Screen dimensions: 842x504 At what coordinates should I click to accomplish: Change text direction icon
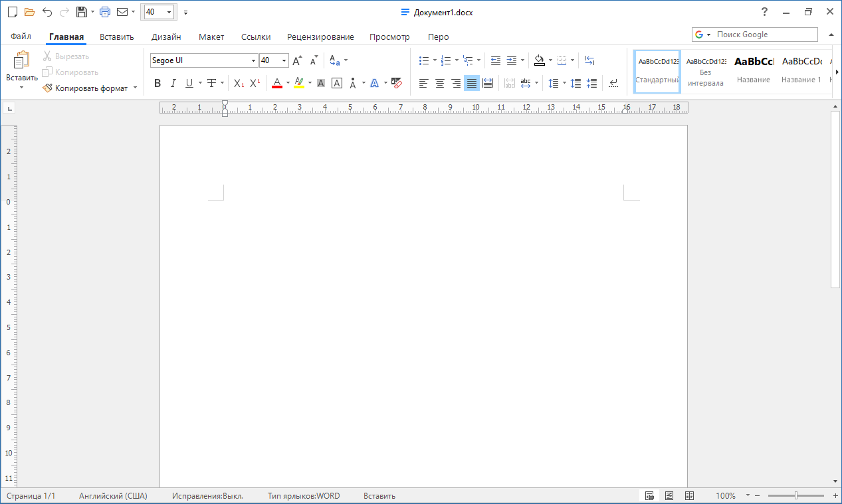coord(589,60)
